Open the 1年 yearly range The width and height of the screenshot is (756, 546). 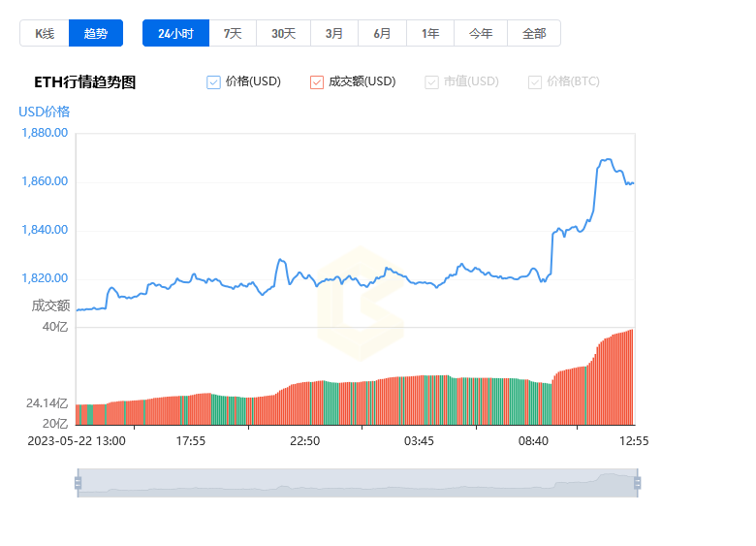[430, 33]
